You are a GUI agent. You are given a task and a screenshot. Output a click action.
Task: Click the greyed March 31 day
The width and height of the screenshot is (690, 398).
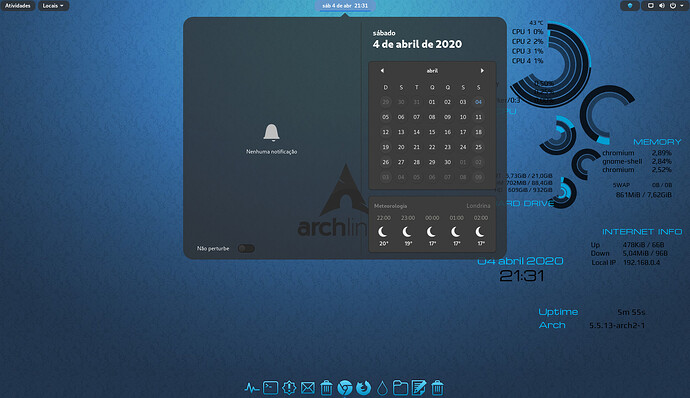[x=416, y=102]
